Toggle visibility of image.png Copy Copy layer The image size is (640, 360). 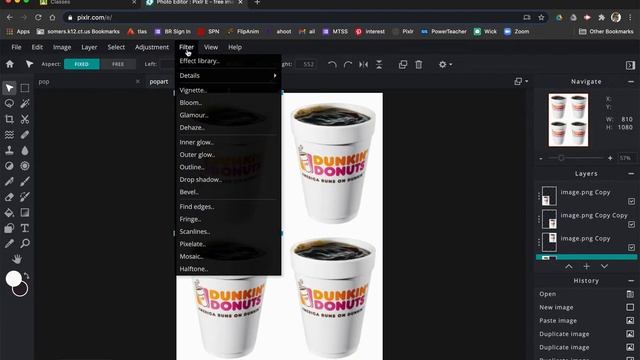(631, 224)
